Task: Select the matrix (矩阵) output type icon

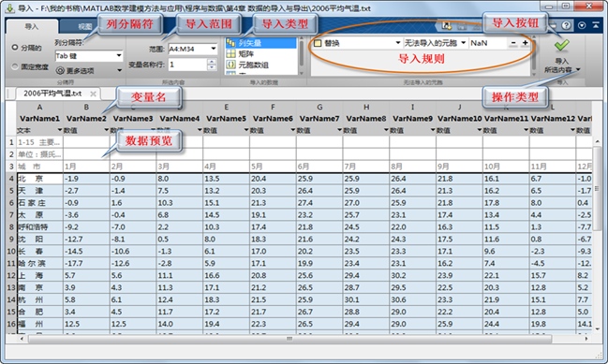Action: 231,53
